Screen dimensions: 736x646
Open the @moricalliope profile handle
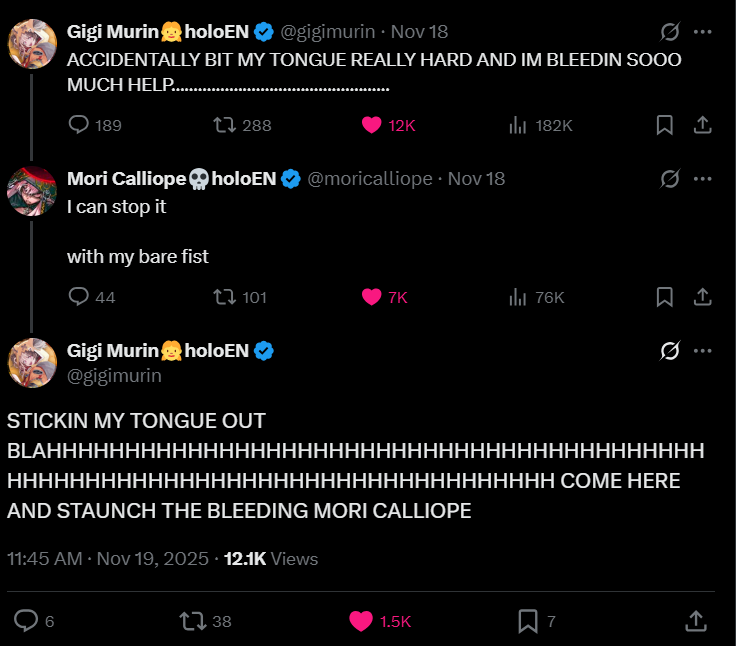(x=370, y=179)
